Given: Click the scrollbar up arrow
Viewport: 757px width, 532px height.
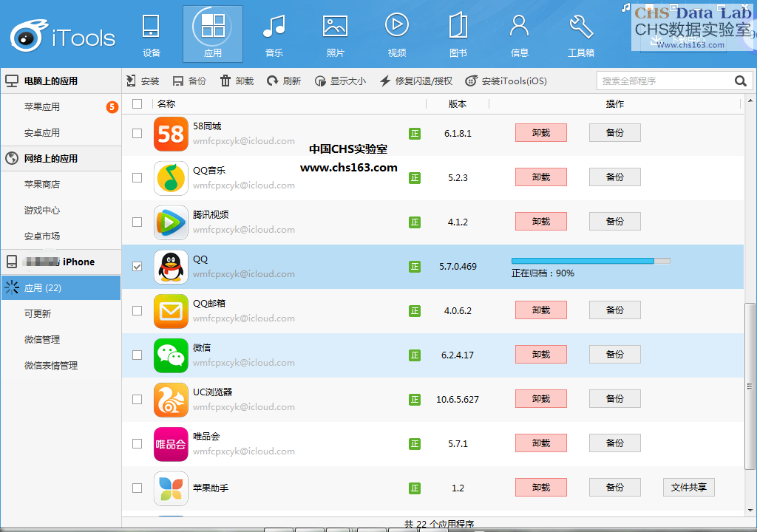Looking at the screenshot, I should click(x=750, y=101).
